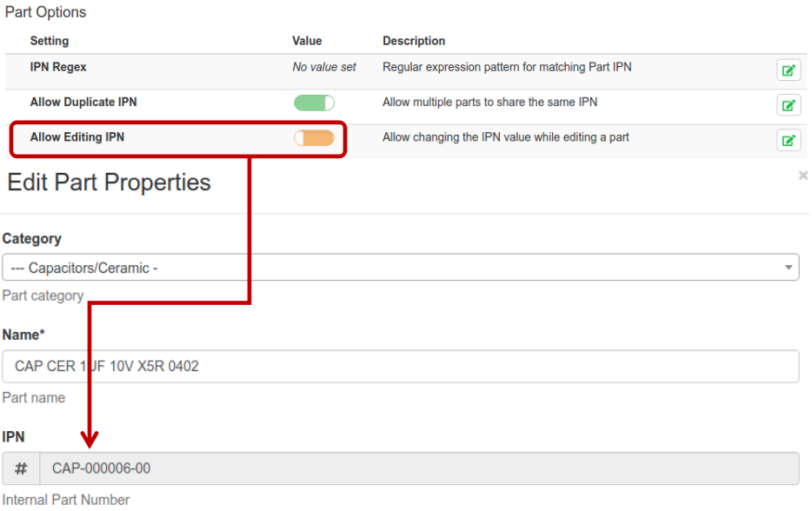Screen dimensions: 812x511
Task: Close the Edit Part Properties dialog
Action: 802,176
